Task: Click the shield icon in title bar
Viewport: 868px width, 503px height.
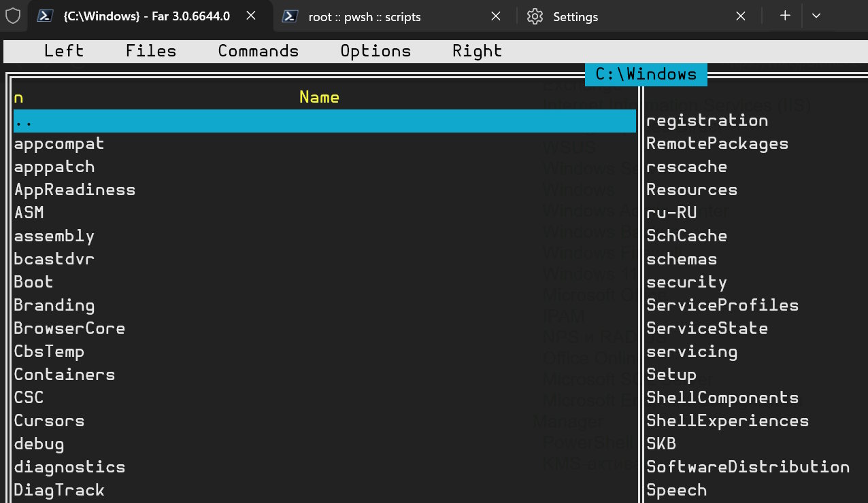Action: coord(13,16)
